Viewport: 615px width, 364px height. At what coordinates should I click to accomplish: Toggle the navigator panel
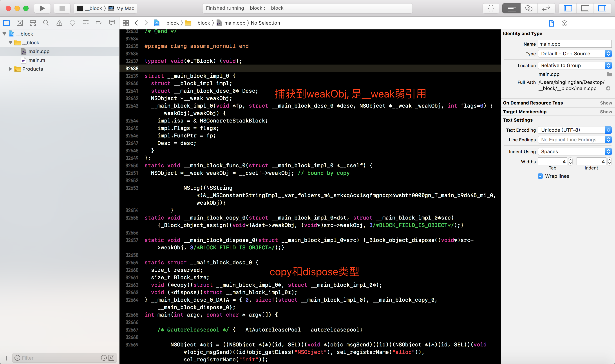pos(568,8)
